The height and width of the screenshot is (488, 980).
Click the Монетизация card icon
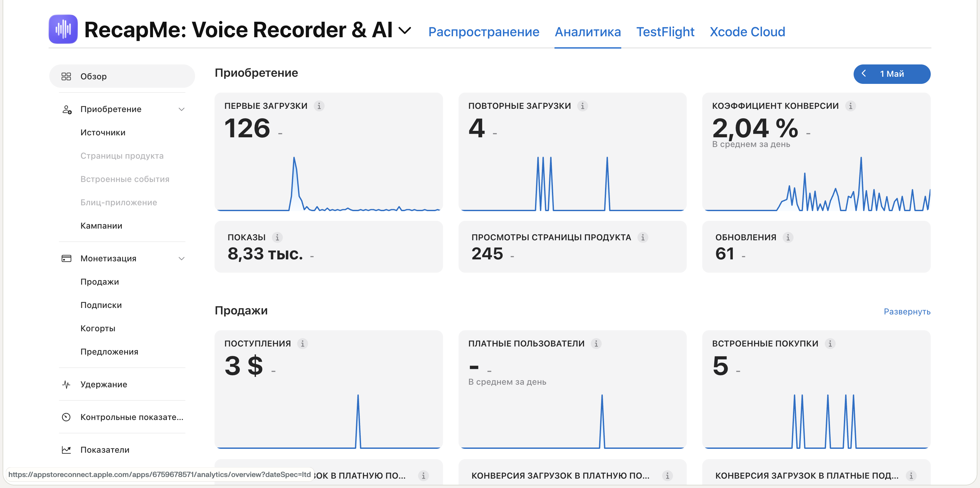pyautogui.click(x=66, y=258)
